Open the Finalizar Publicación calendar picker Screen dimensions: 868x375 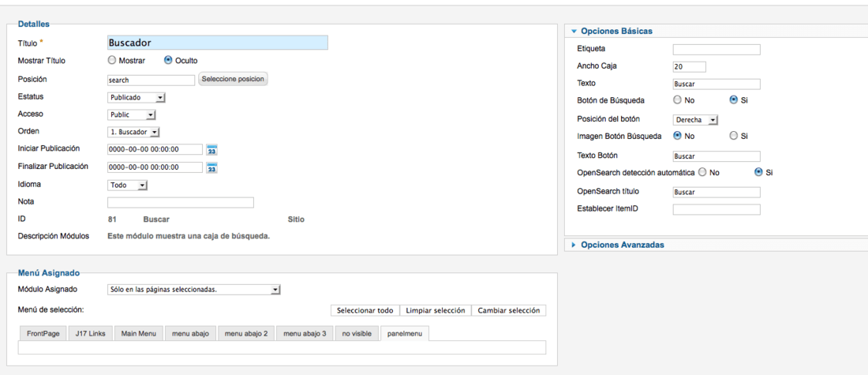(x=212, y=168)
